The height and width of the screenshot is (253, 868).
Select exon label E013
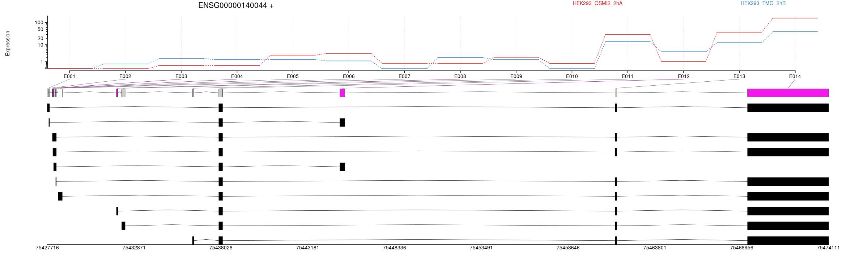[x=739, y=76]
